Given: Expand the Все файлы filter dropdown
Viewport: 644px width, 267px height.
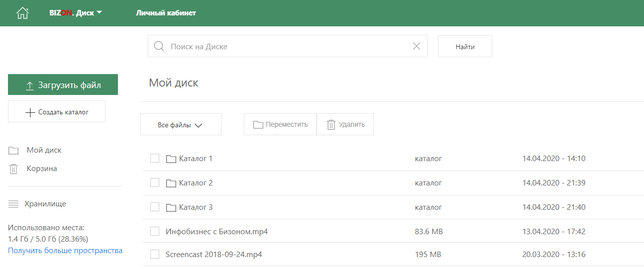Looking at the screenshot, I should pyautogui.click(x=180, y=125).
